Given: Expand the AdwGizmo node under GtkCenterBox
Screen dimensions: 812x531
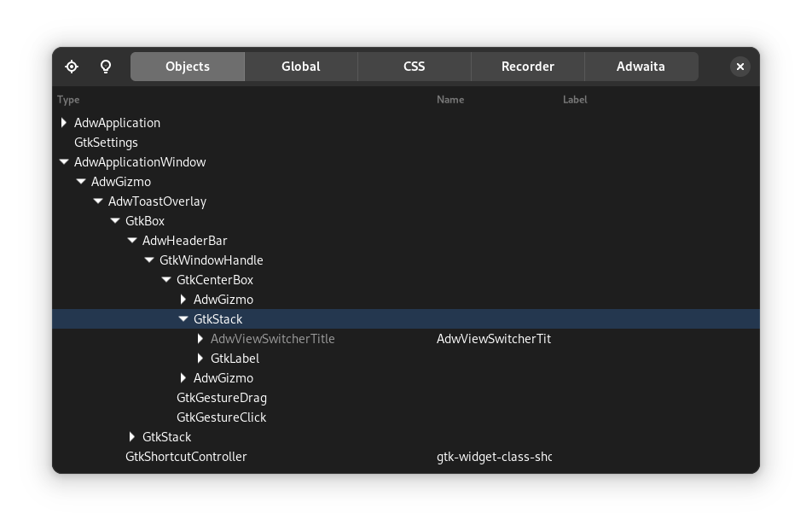Looking at the screenshot, I should (183, 299).
